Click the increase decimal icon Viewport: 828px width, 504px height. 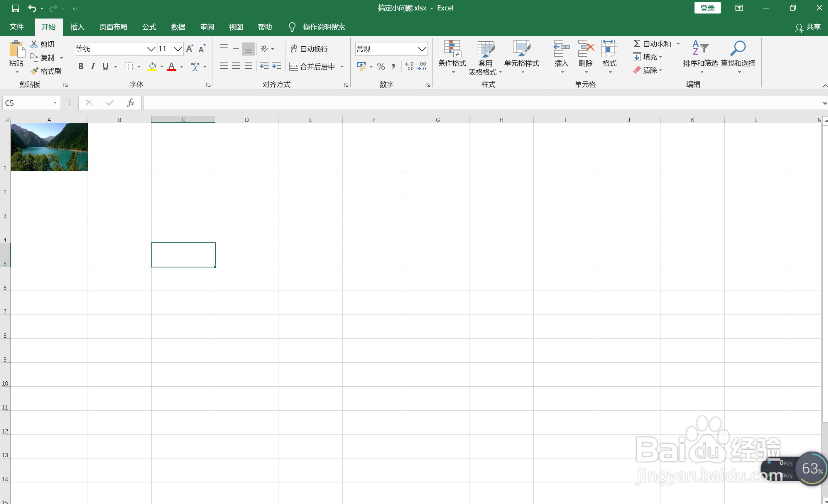click(409, 66)
